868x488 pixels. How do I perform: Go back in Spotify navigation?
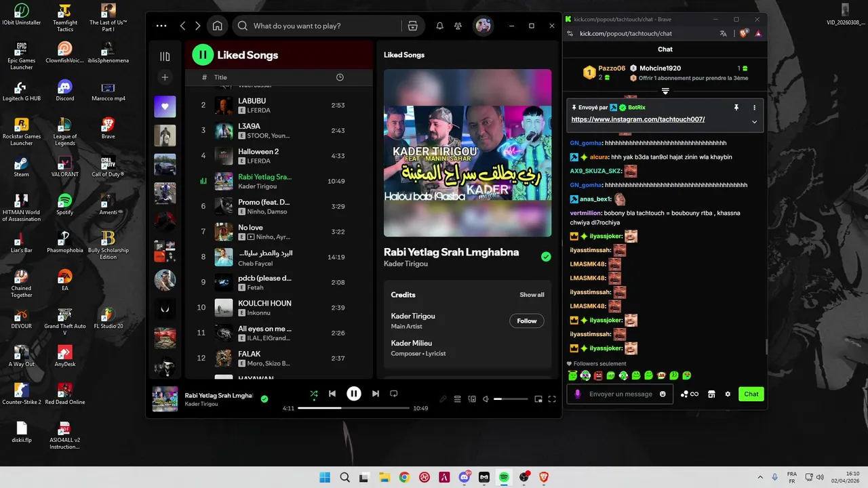183,26
